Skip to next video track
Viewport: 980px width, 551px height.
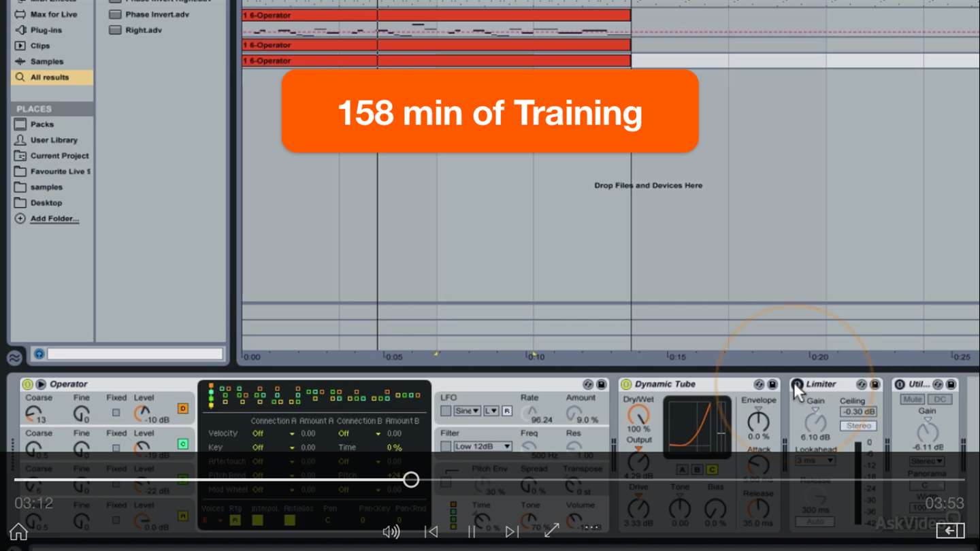pos(512,531)
